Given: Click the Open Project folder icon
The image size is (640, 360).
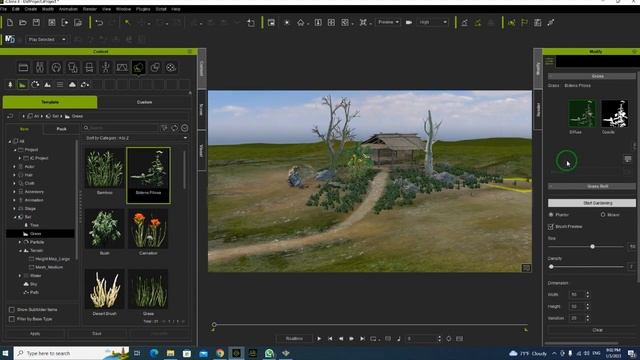Looking at the screenshot, I should 23,23.
